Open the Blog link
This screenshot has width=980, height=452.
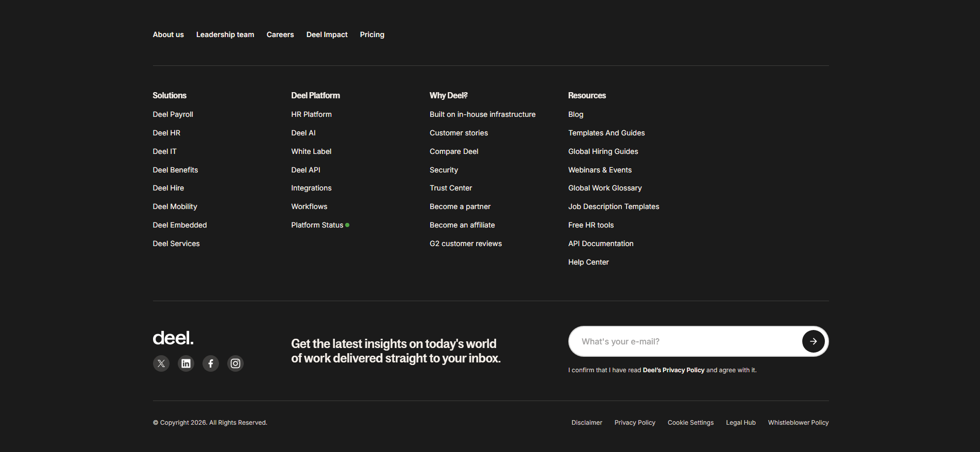coord(576,114)
